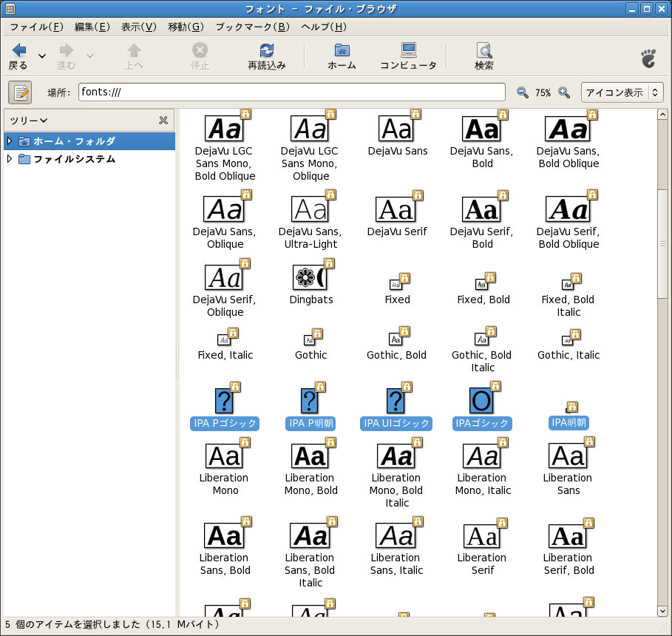Image resolution: width=672 pixels, height=636 pixels.
Task: Open the Back history dropdown arrow
Action: [x=42, y=55]
